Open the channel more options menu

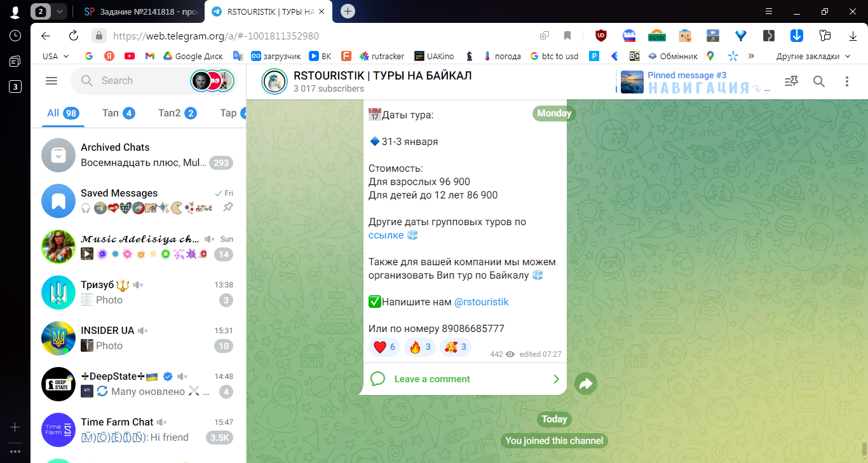846,81
